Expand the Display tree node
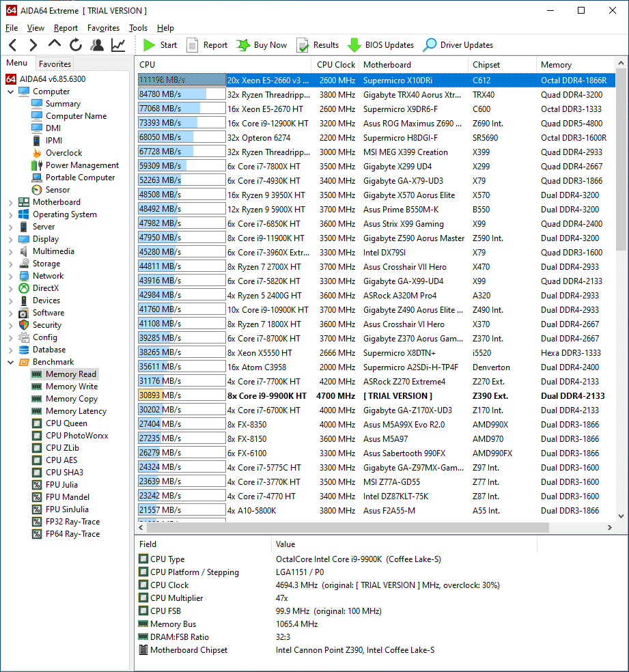 pos(11,239)
